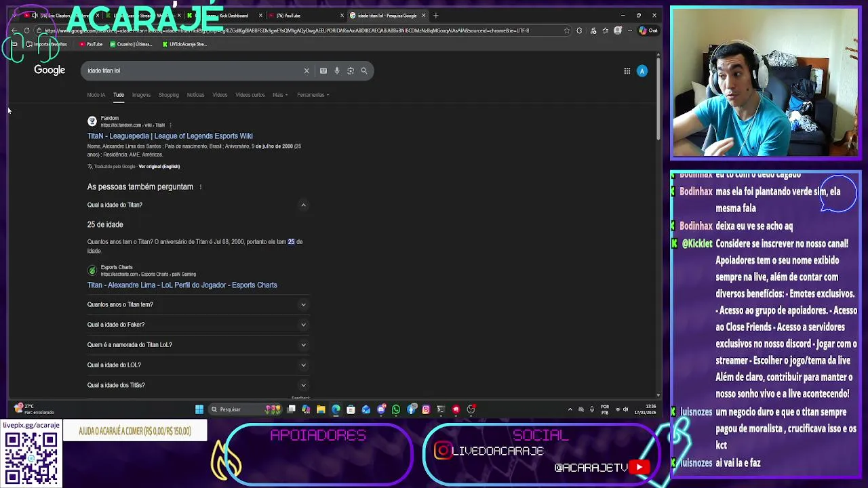Viewport: 868px width, 488px height.
Task: Open Microsoft Edge on taskbar
Action: (336, 409)
